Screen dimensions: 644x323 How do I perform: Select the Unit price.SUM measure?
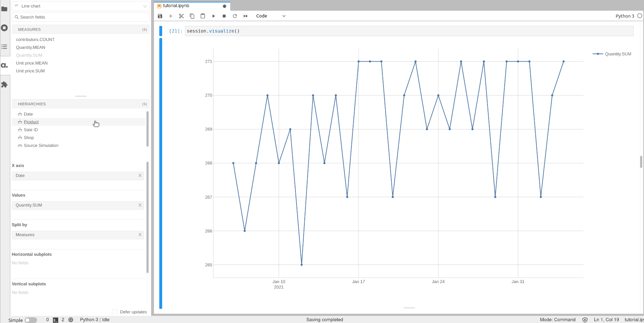[30, 71]
